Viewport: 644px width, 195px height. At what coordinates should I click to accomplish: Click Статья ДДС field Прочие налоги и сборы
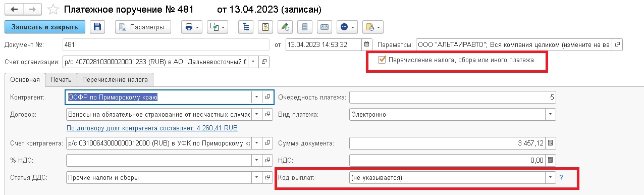159,177
